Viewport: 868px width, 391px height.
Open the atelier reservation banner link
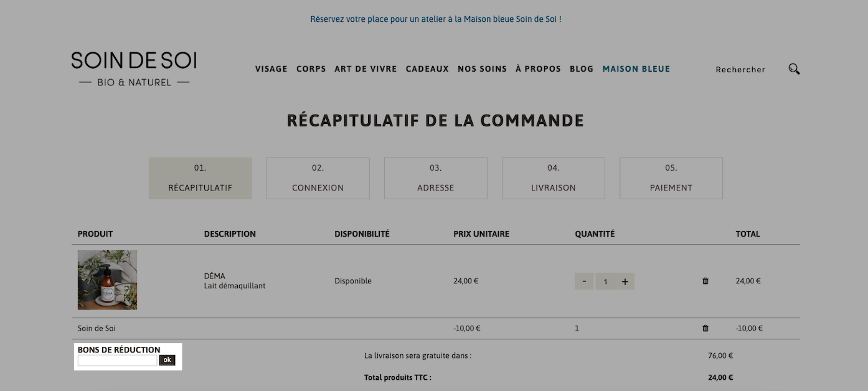436,19
